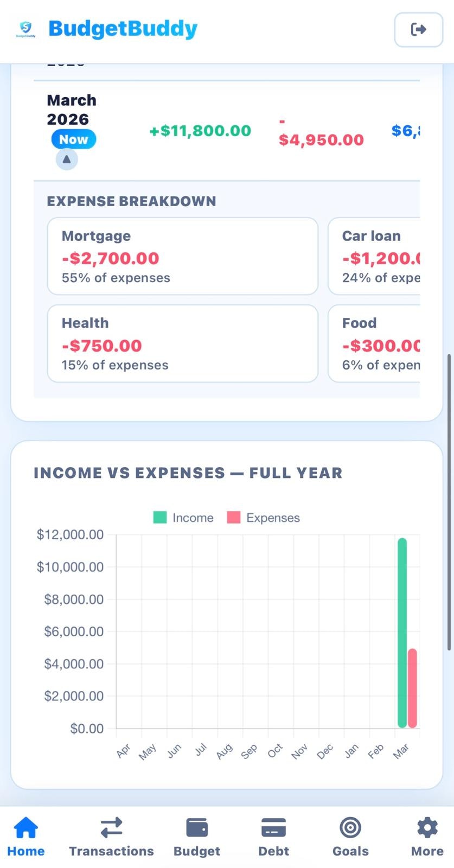Tap the logout icon top right
The image size is (454, 868).
click(418, 30)
